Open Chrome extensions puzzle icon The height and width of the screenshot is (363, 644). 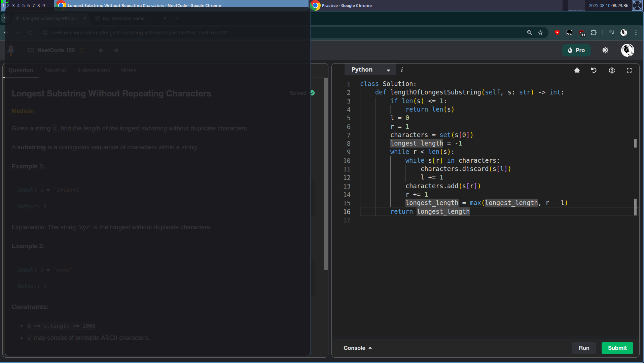[594, 33]
